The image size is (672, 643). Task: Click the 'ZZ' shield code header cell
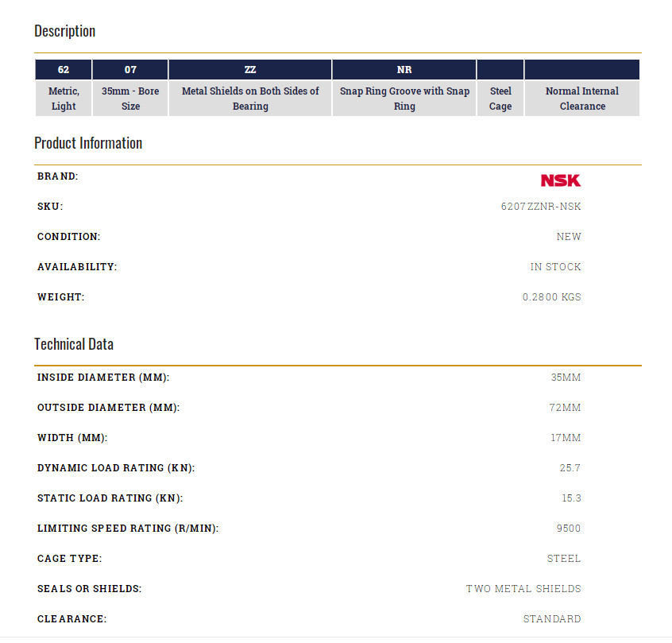coord(250,70)
